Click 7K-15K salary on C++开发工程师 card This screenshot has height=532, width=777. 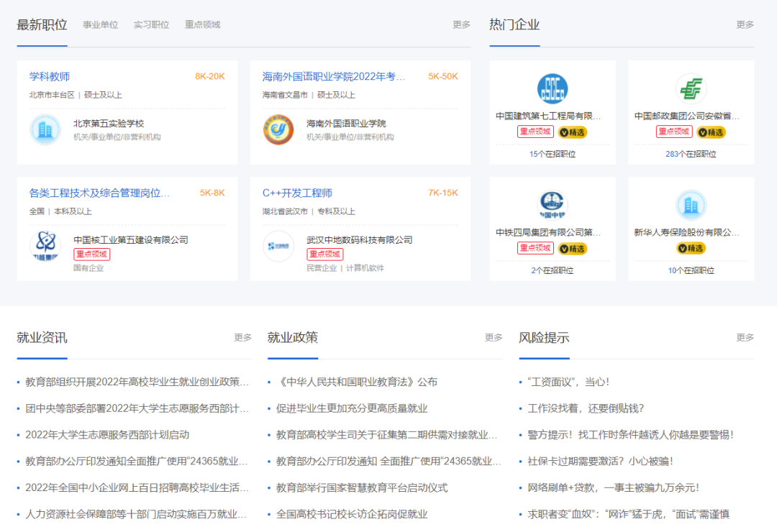click(x=443, y=193)
